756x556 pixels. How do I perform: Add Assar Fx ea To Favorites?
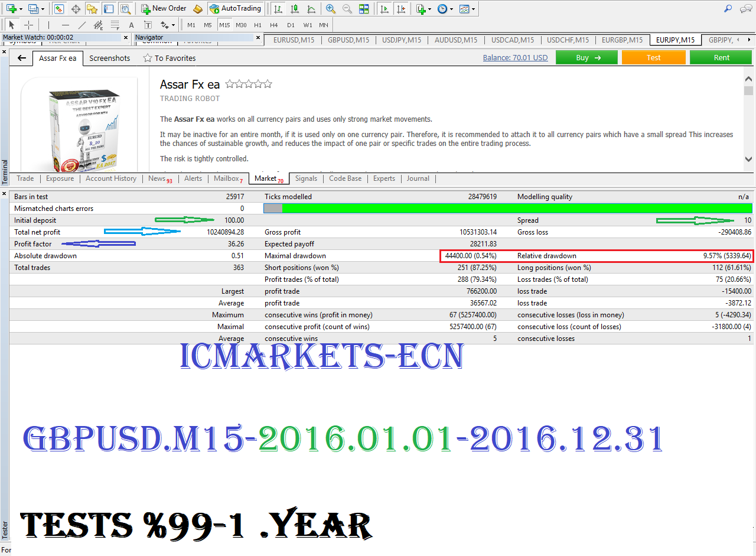tap(170, 58)
